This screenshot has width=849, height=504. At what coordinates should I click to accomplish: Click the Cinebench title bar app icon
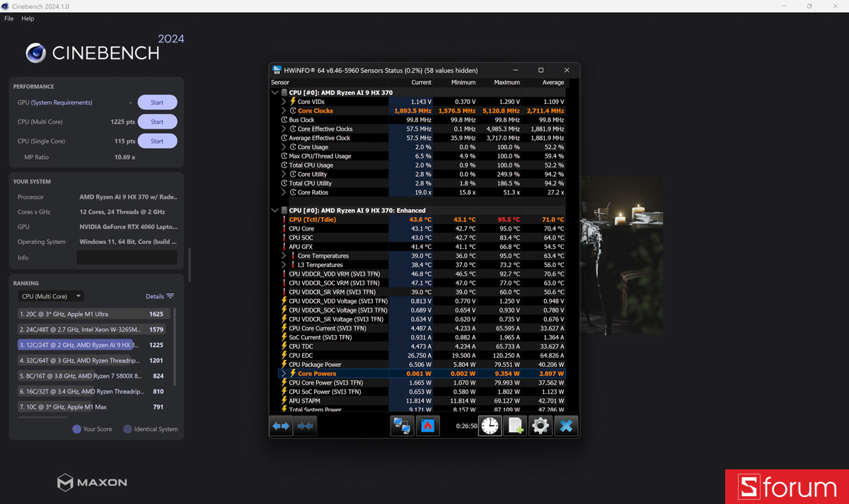(5, 6)
